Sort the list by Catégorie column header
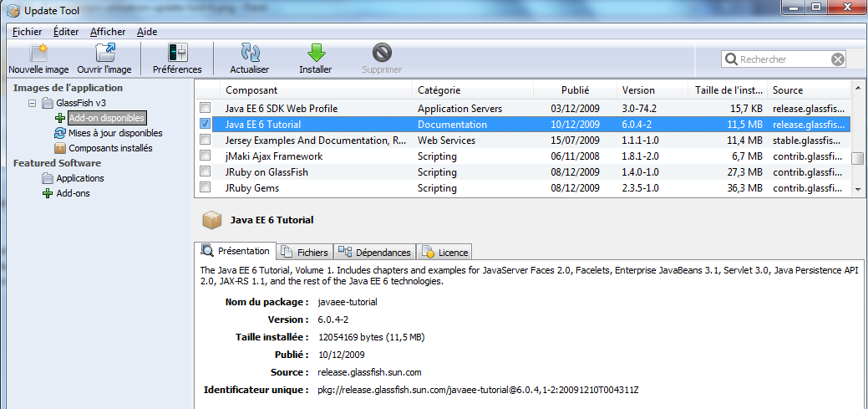 pos(439,90)
